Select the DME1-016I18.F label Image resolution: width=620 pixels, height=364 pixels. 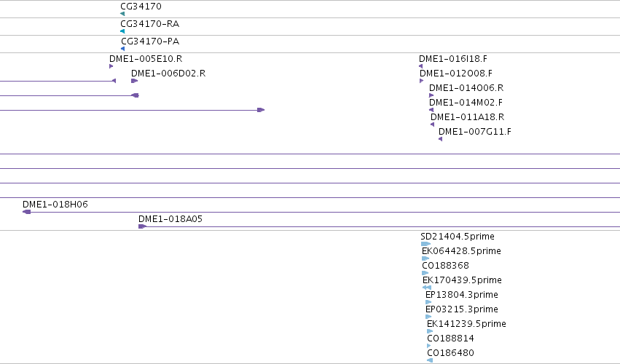coord(453,58)
